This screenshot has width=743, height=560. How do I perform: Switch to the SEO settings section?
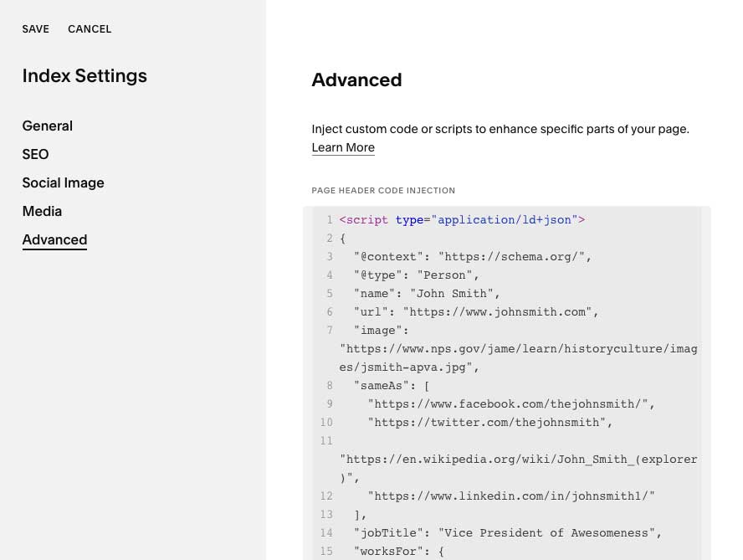35,155
